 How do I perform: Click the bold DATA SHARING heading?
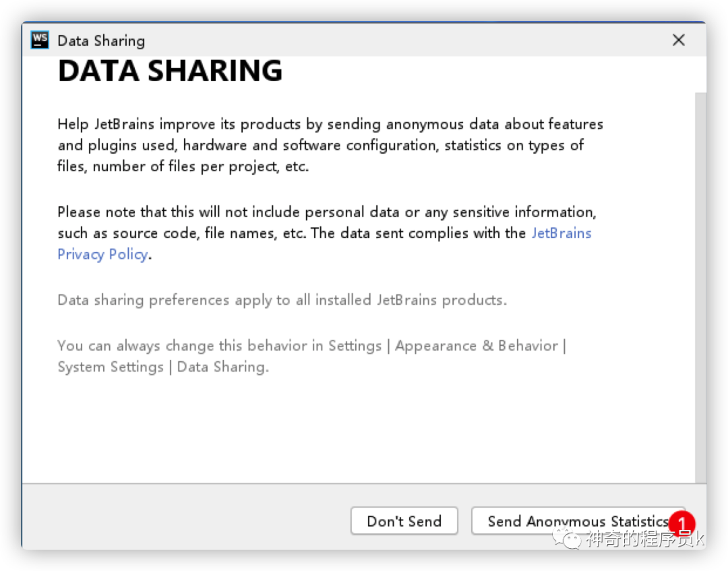coord(170,71)
